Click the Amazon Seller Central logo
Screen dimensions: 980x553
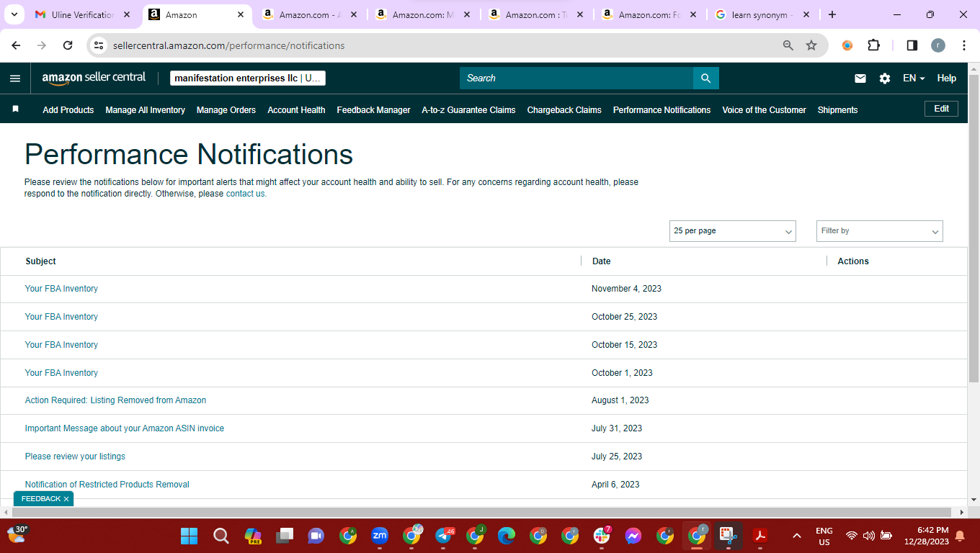point(94,78)
